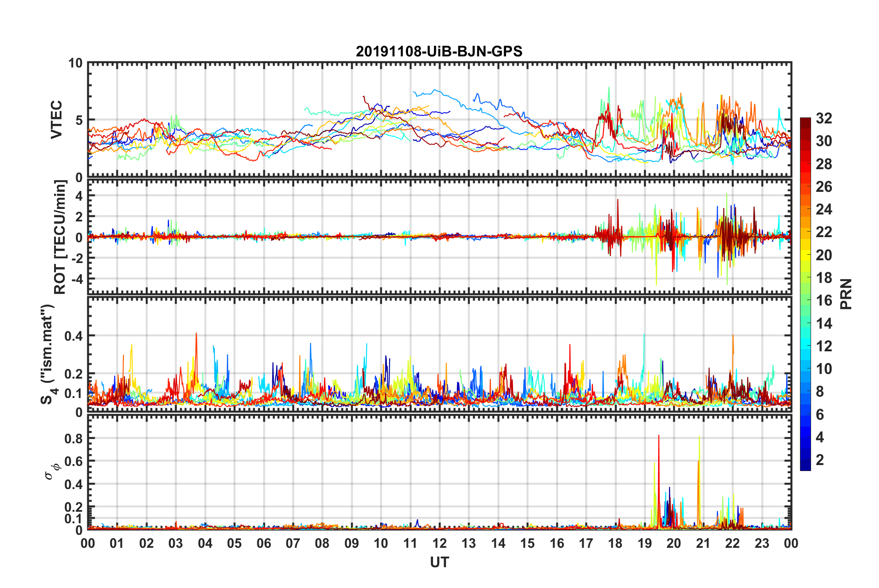
Task: Click sigma phi tick label 0.6
Action: tap(73, 461)
